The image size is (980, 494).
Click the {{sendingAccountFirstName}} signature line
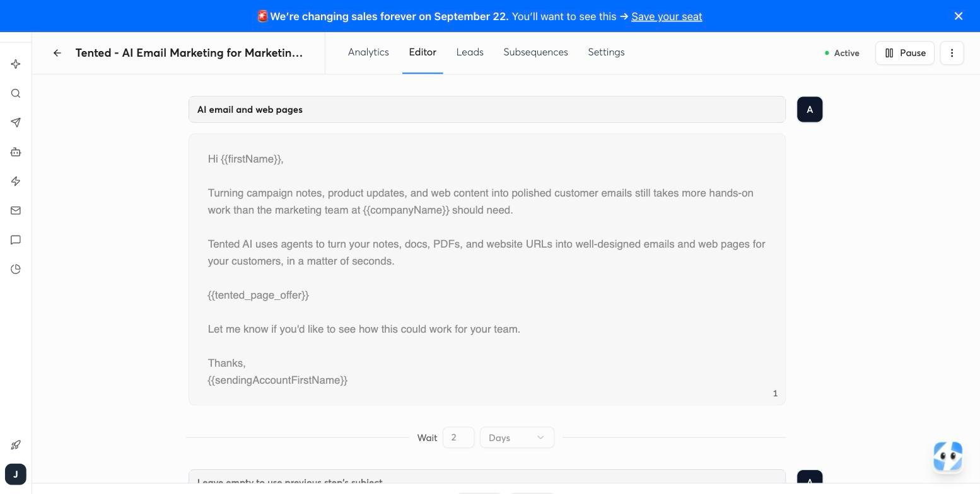pyautogui.click(x=277, y=380)
